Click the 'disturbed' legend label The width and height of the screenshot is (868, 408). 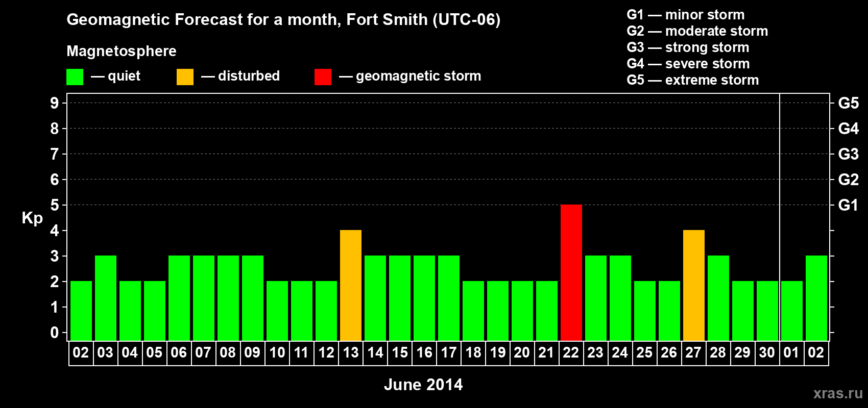pos(249,76)
